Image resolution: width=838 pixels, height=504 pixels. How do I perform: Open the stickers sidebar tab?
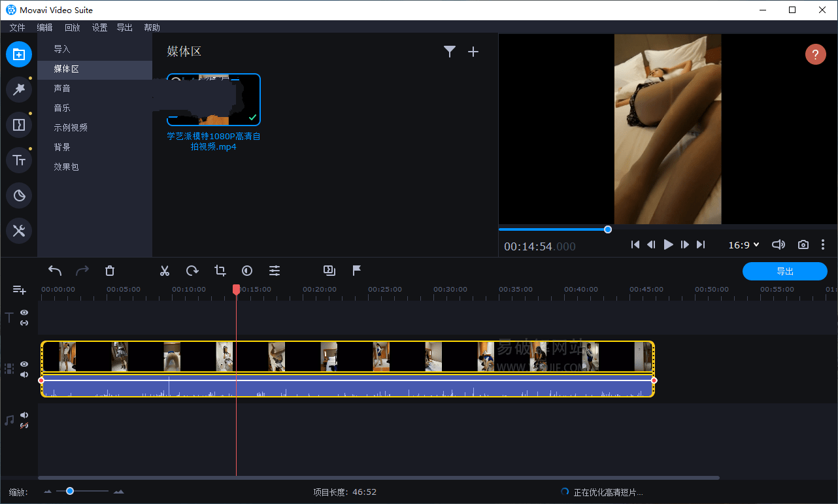pos(19,195)
